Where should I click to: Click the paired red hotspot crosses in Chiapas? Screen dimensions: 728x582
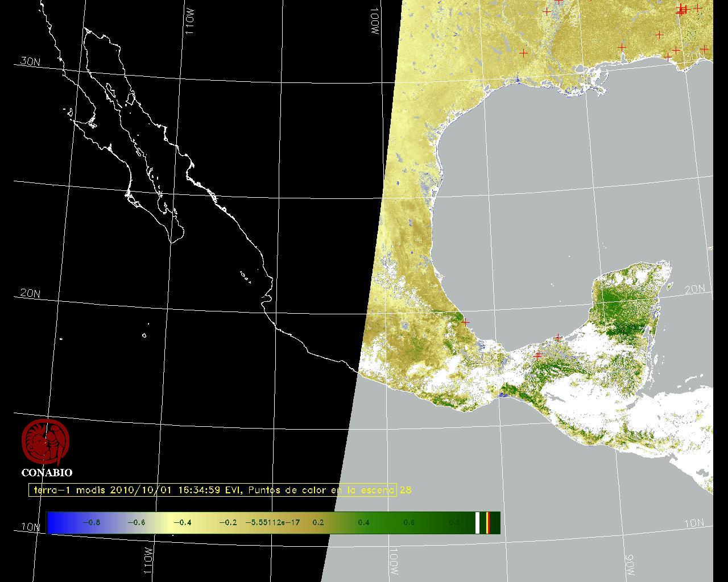(x=538, y=356)
